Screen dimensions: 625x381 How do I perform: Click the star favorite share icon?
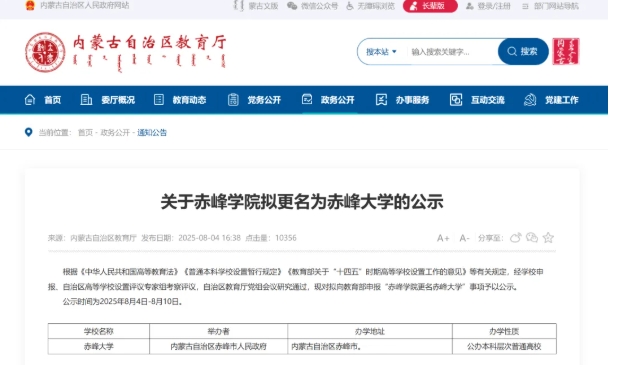[548, 238]
